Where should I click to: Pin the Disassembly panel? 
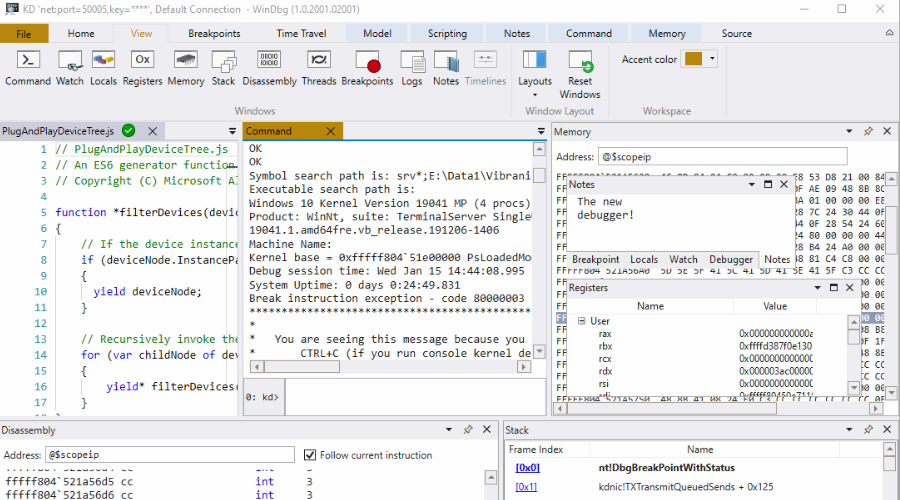tap(468, 429)
